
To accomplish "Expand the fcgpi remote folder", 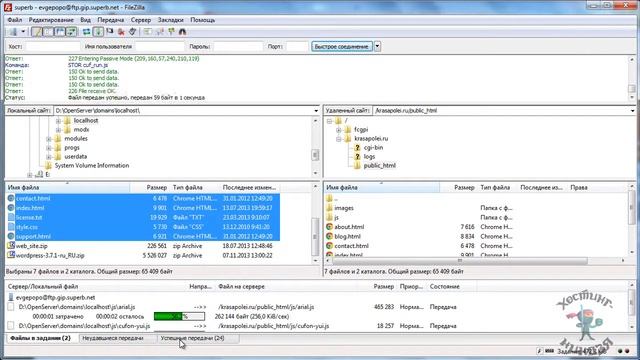I will 338,130.
